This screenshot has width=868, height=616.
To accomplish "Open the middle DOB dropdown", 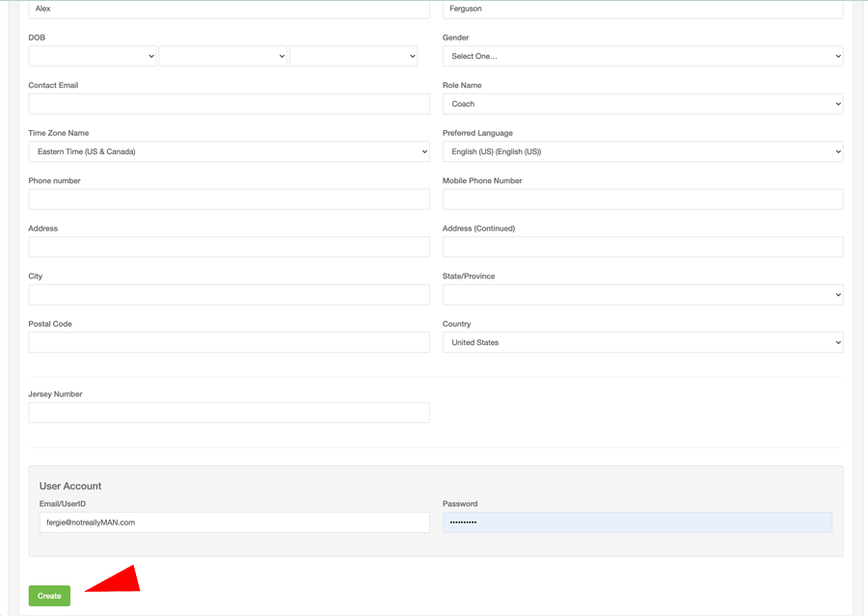I will pos(223,56).
